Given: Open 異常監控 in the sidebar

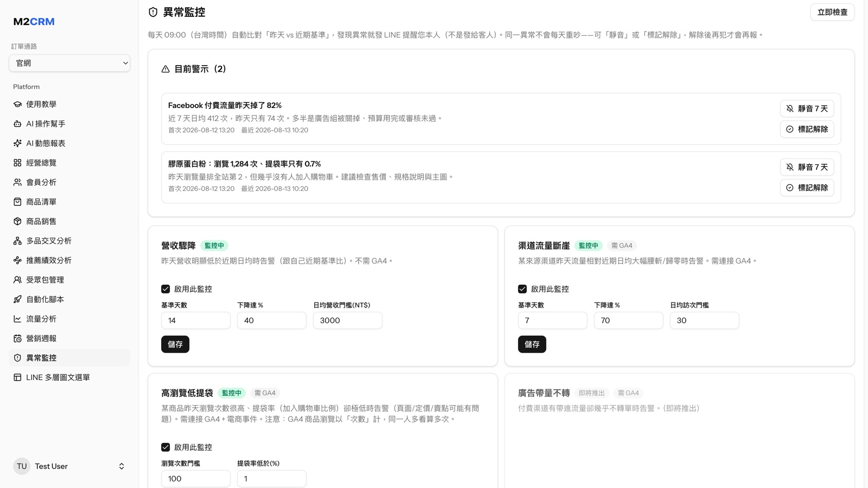Looking at the screenshot, I should 69,358.
